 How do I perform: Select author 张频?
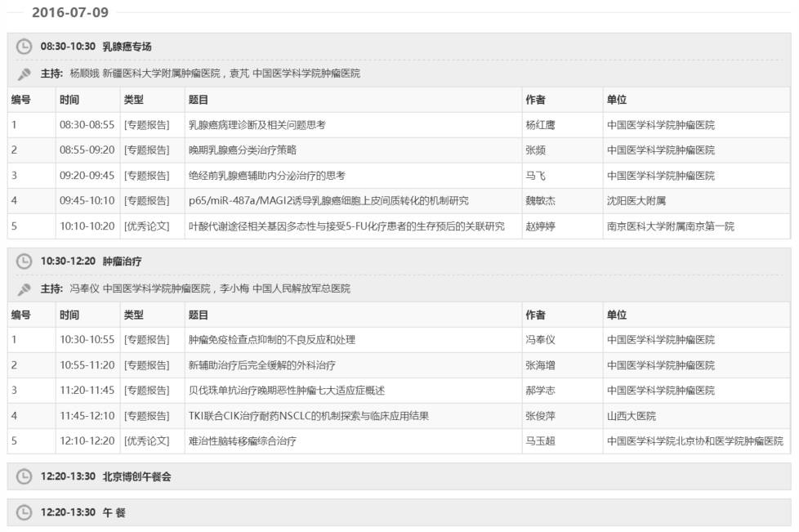tap(536, 150)
